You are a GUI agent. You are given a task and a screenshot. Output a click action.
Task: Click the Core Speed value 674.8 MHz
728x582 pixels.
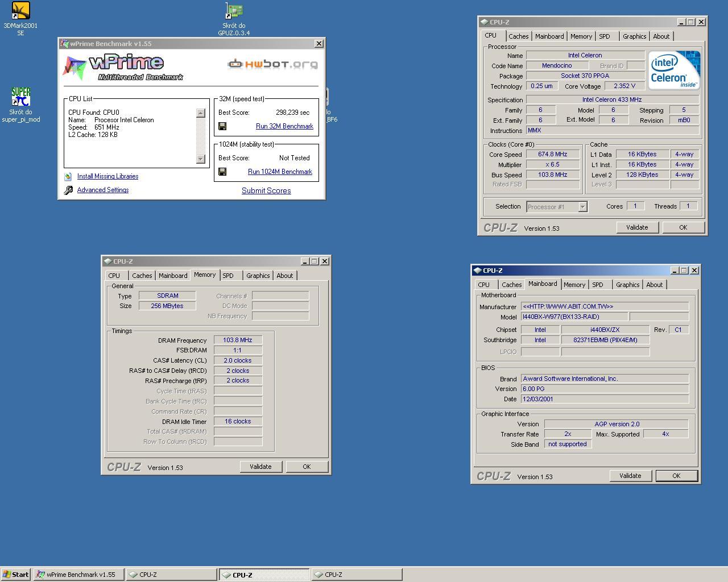553,155
